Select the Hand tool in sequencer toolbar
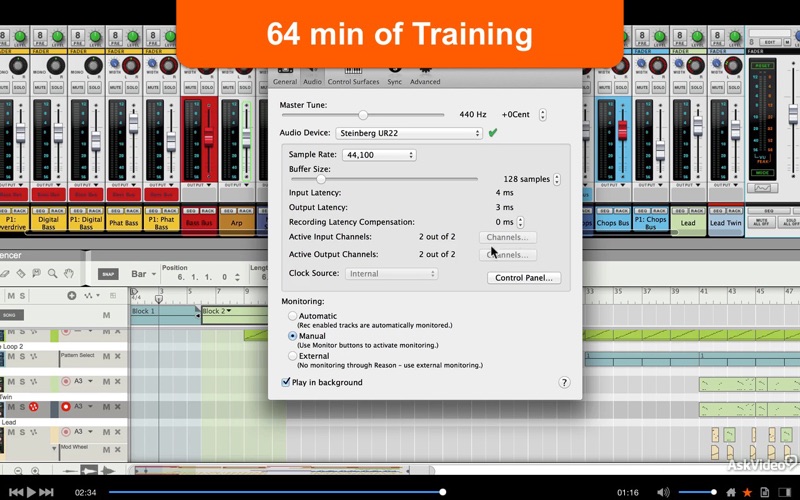800x500 pixels. click(x=69, y=274)
